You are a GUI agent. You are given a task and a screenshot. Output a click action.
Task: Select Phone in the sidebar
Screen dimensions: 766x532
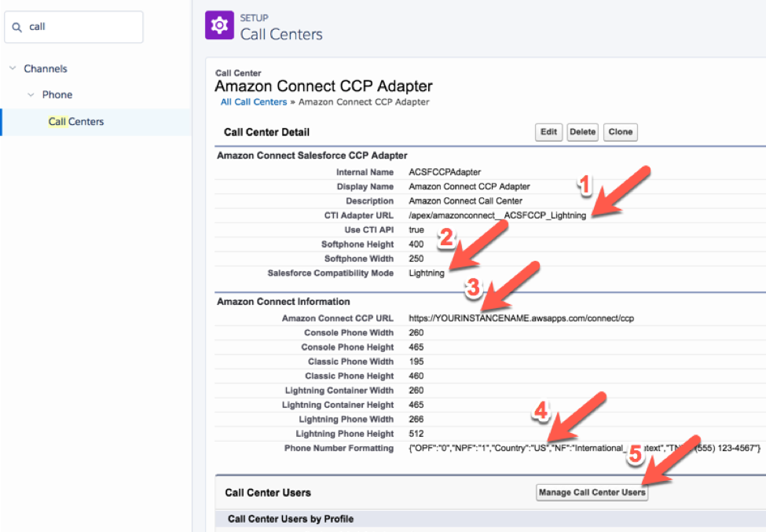(x=57, y=95)
